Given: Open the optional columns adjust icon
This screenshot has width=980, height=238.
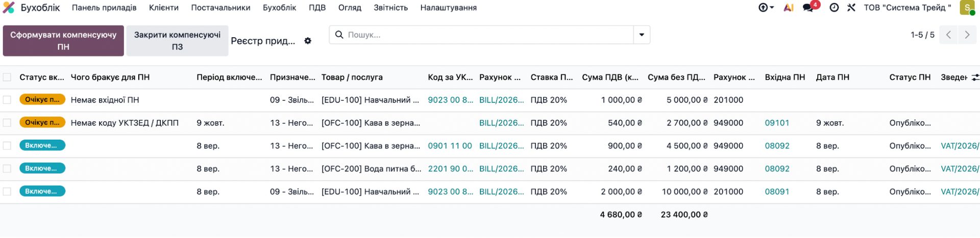Looking at the screenshot, I should point(975,77).
